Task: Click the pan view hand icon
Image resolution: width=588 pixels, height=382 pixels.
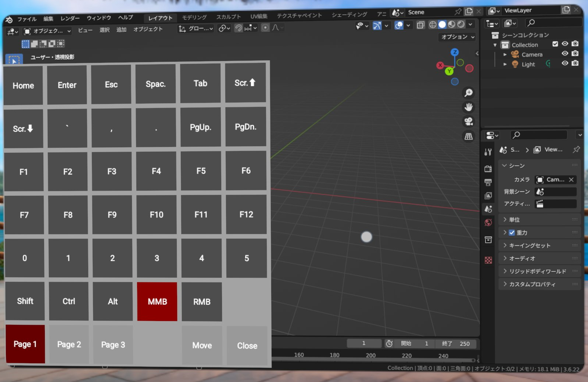Action: [469, 107]
